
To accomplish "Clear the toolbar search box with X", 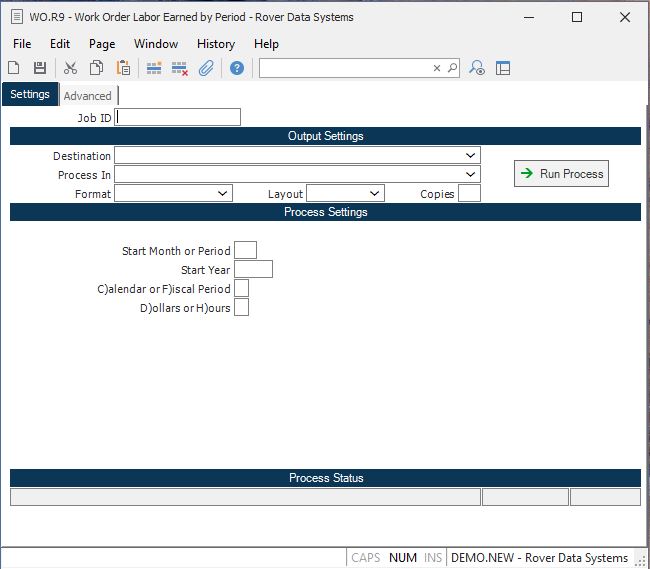I will 436,68.
